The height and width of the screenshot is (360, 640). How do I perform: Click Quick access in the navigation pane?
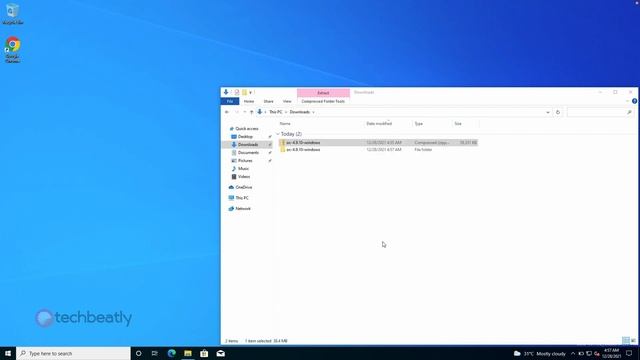[x=246, y=129]
